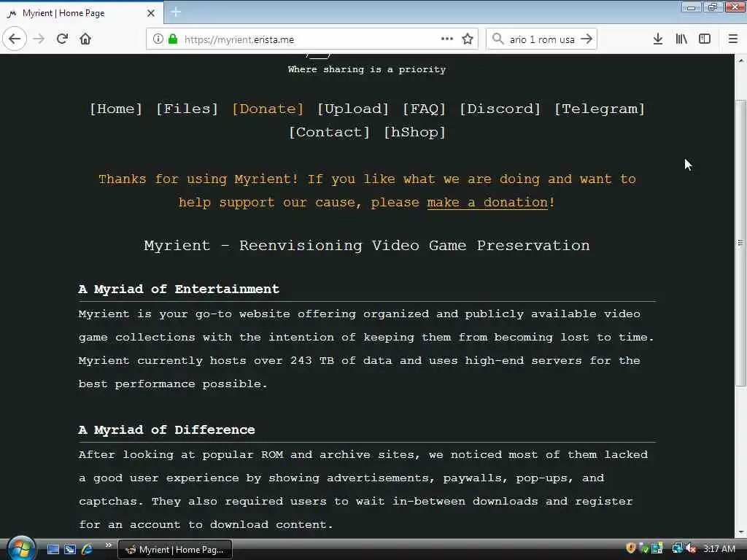Click the search magnifier icon

498,39
